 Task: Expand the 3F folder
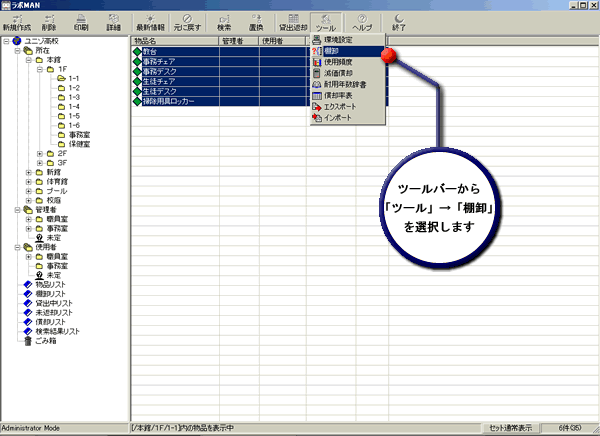tap(40, 163)
